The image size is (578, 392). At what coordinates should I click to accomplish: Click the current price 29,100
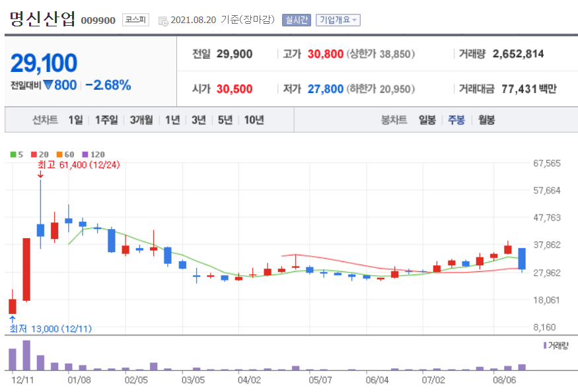[x=44, y=63]
